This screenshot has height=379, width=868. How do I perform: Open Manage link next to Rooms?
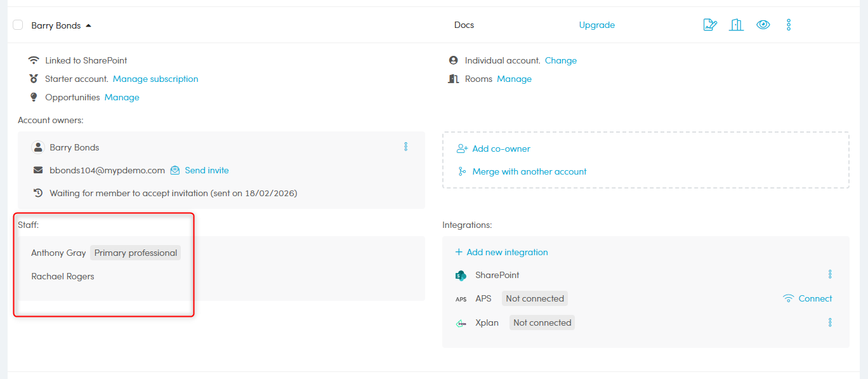coord(514,79)
